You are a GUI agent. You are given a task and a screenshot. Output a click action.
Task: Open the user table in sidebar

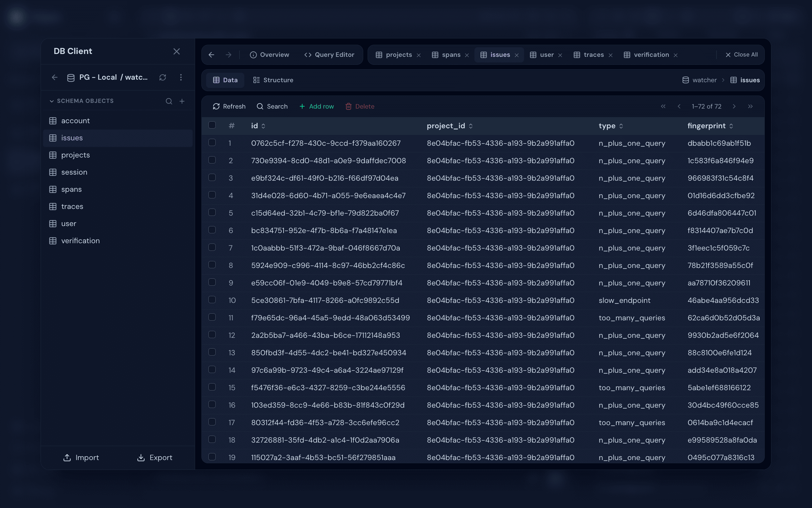118,224
